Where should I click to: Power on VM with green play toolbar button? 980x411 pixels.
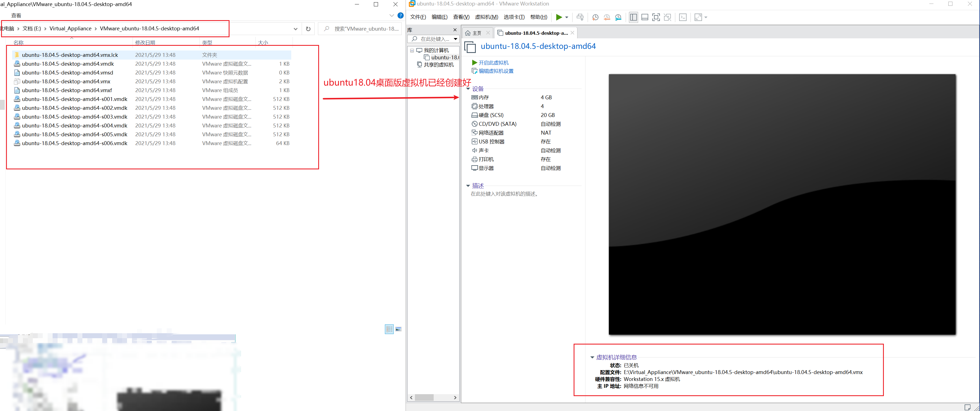[558, 17]
